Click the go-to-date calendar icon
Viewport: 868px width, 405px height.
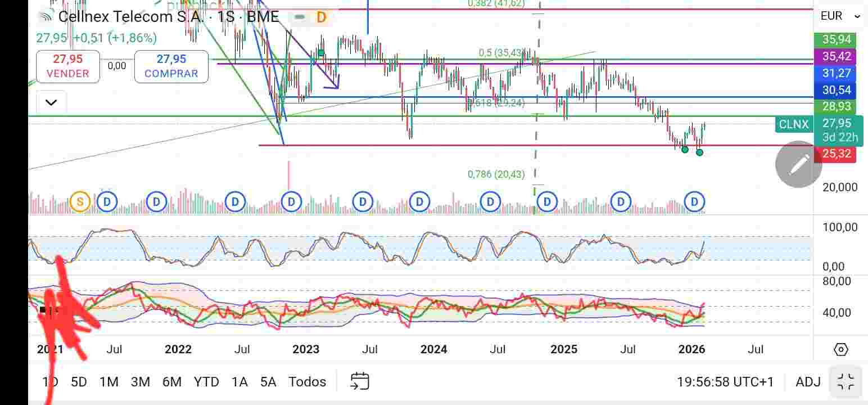click(359, 381)
